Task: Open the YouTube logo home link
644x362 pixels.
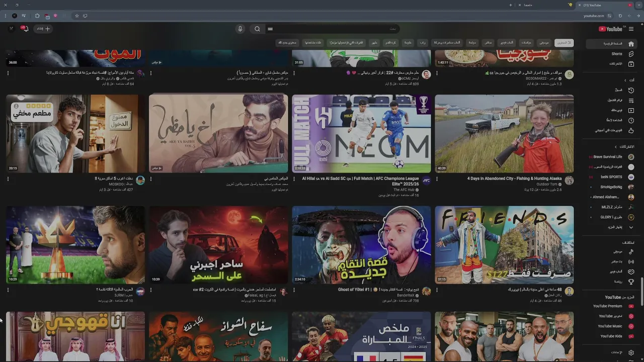Action: 610,29
